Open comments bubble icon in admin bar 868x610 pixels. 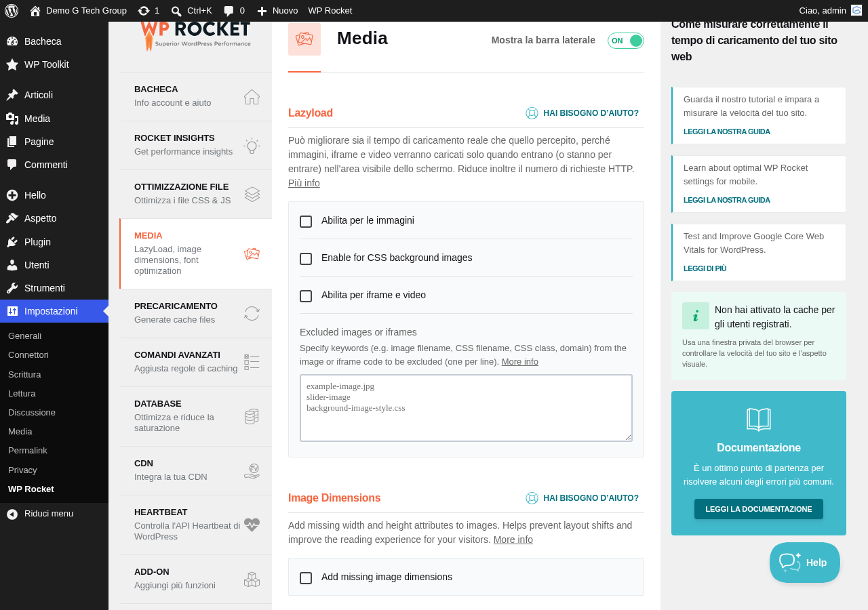[x=229, y=11]
